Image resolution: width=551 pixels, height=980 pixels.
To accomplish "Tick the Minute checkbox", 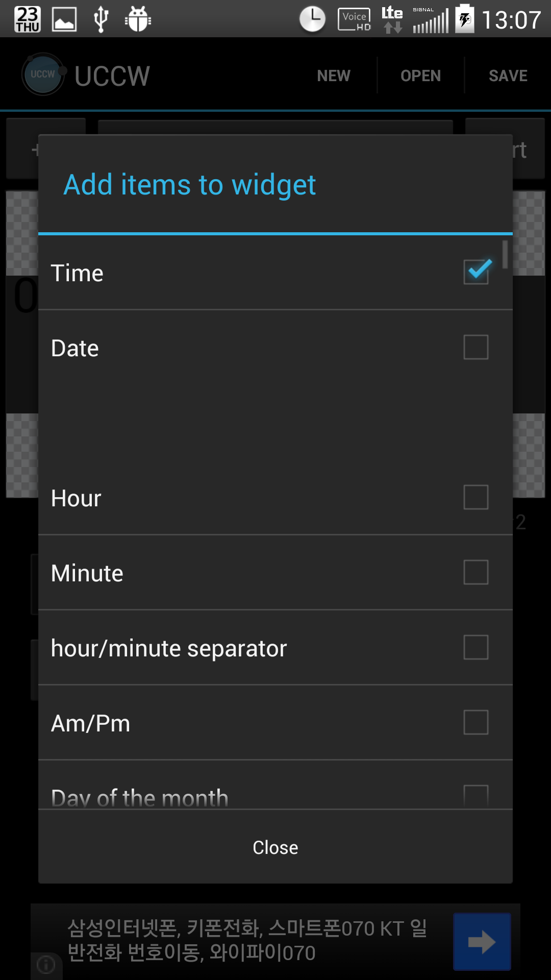I will 476,572.
